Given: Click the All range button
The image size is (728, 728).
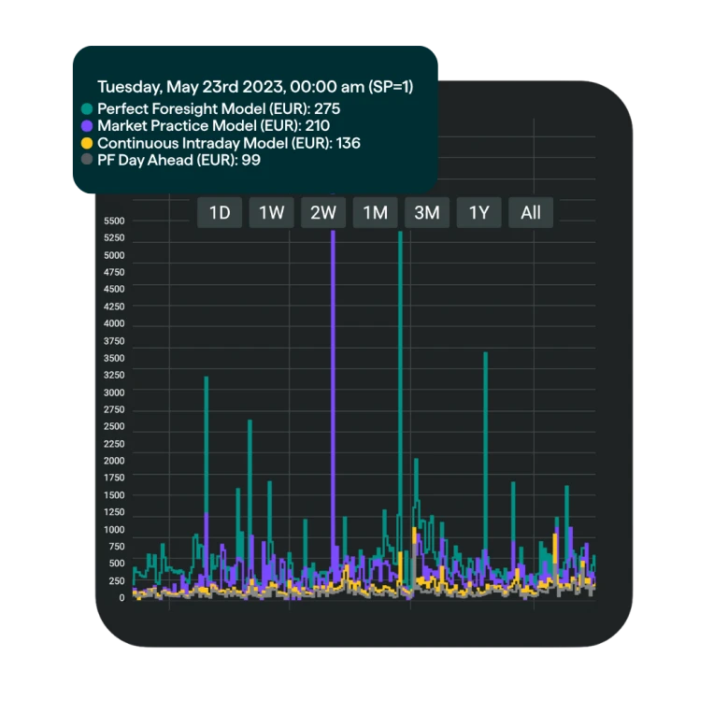Looking at the screenshot, I should click(x=531, y=213).
